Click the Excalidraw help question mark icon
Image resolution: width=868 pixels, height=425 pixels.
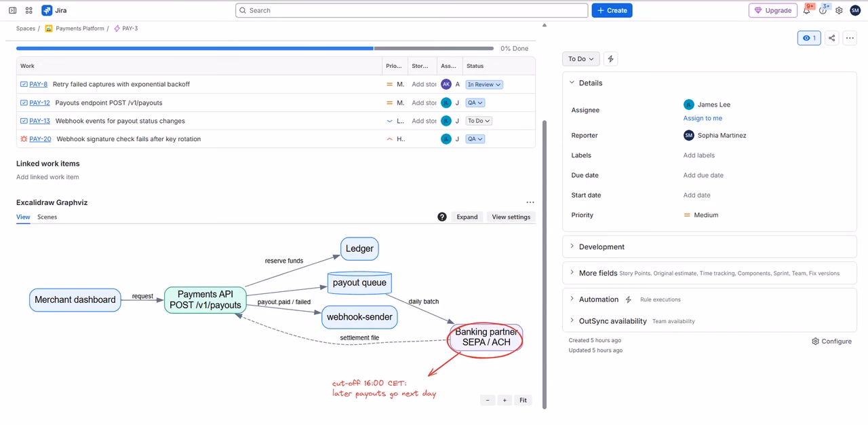pyautogui.click(x=442, y=217)
